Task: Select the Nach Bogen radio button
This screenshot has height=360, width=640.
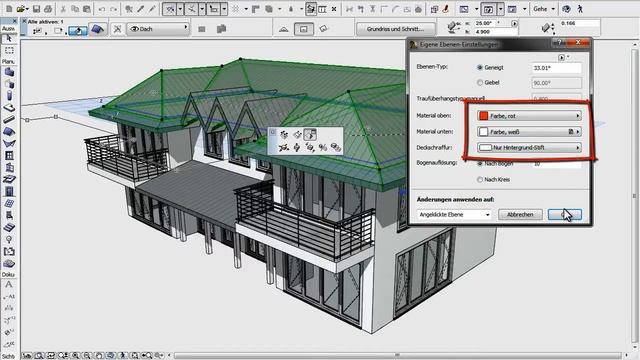Action: click(x=480, y=163)
